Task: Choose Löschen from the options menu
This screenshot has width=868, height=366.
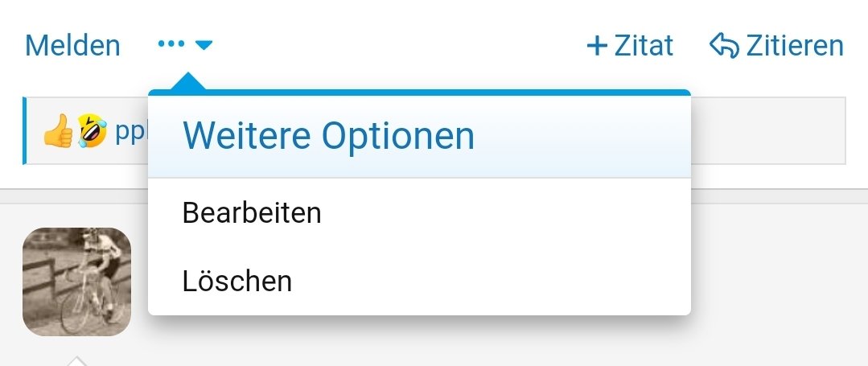Action: click(237, 281)
